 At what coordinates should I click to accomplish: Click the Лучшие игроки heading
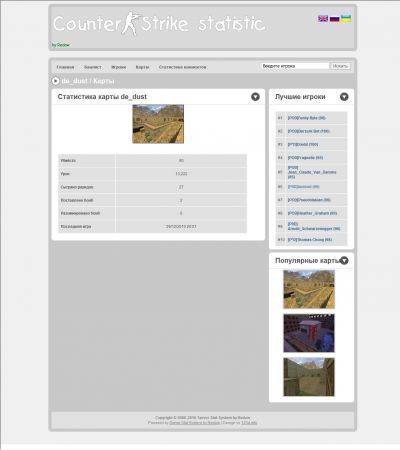300,97
